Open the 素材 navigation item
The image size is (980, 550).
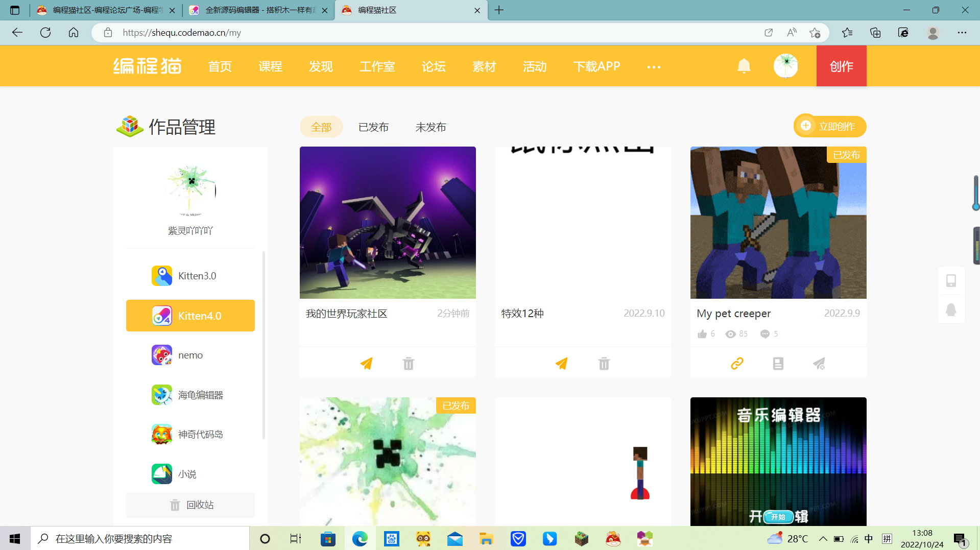tap(484, 66)
